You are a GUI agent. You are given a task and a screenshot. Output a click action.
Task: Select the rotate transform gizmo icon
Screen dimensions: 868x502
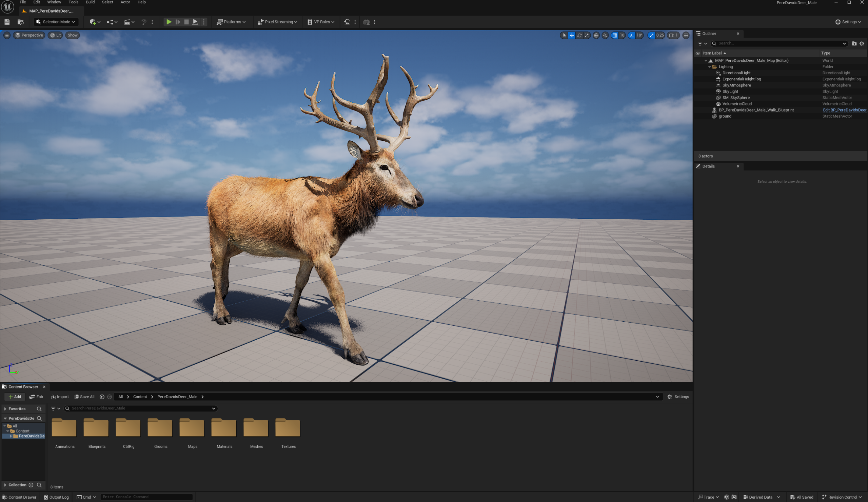[x=579, y=35]
